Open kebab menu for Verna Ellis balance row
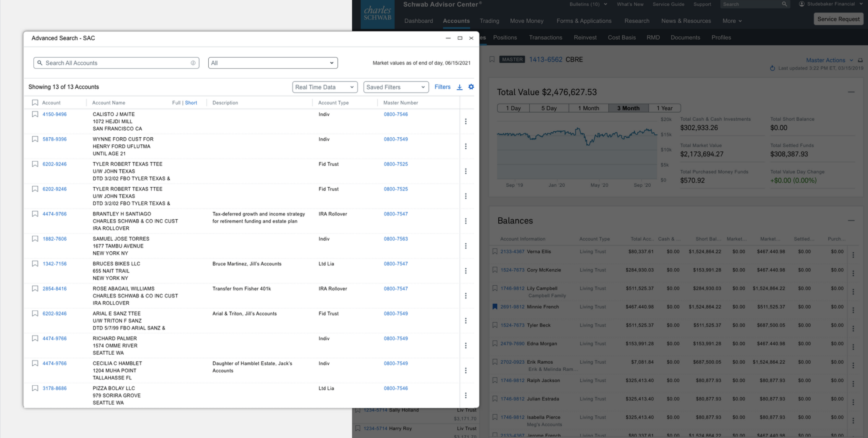This screenshot has width=868, height=438. [853, 255]
